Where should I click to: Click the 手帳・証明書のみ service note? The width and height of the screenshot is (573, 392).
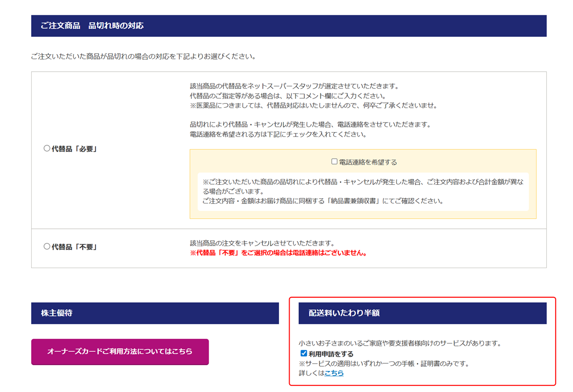coord(384,363)
